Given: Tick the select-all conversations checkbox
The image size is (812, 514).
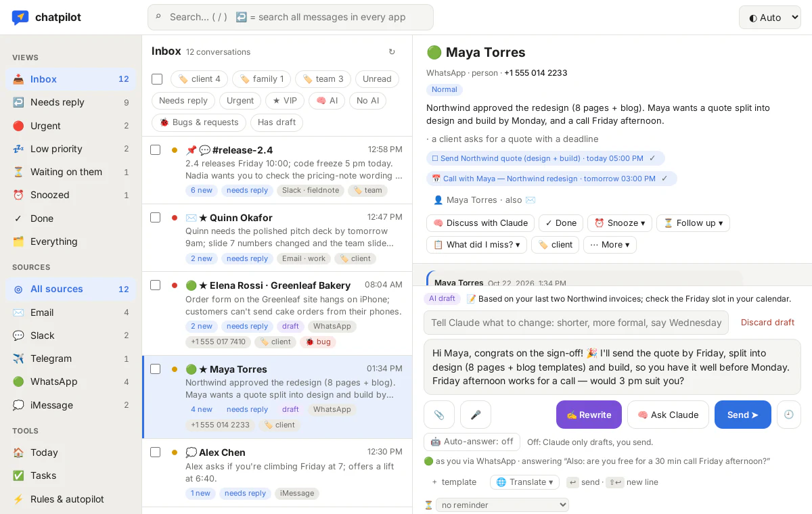Looking at the screenshot, I should pos(157,79).
